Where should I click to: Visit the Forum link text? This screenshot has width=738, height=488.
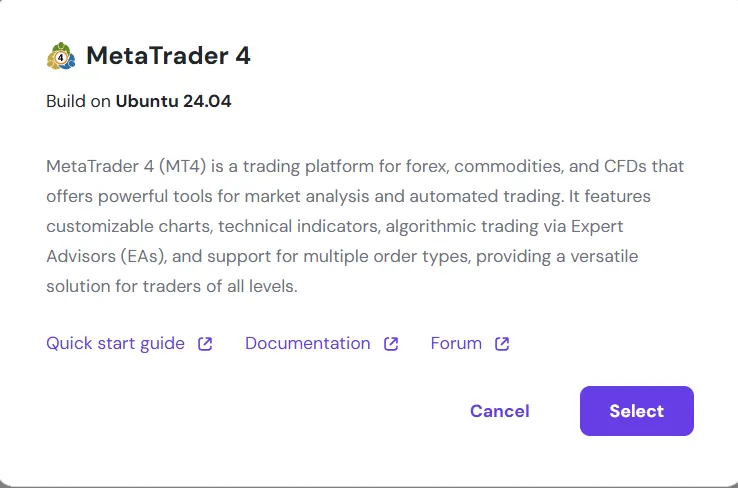456,343
